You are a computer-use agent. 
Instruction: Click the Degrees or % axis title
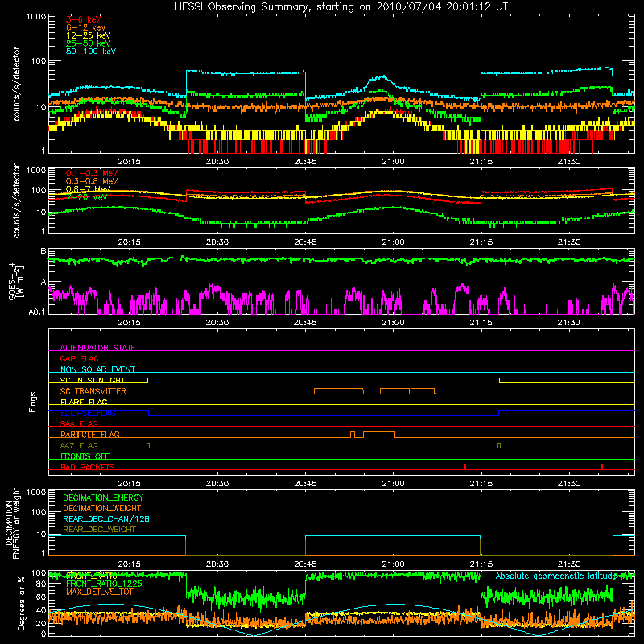pos(21,604)
